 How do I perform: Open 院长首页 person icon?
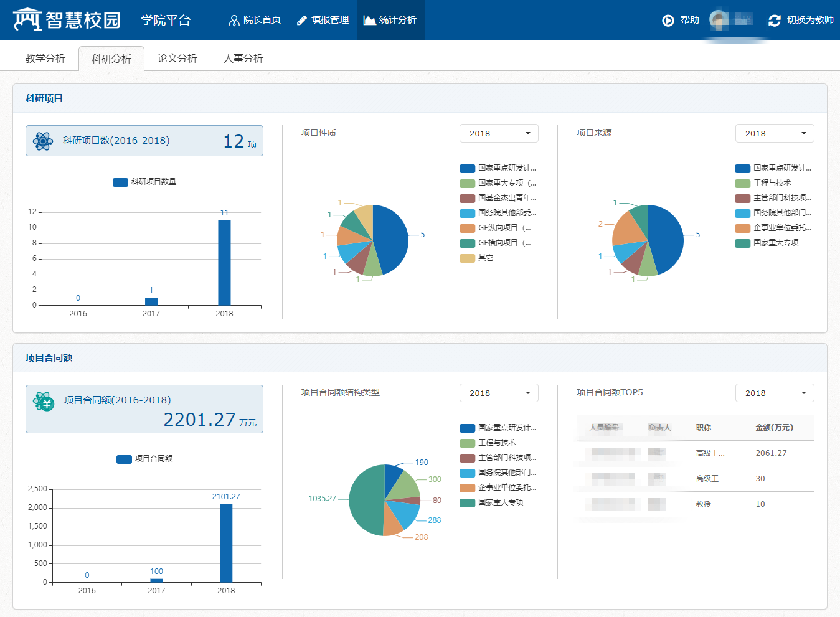pos(234,21)
